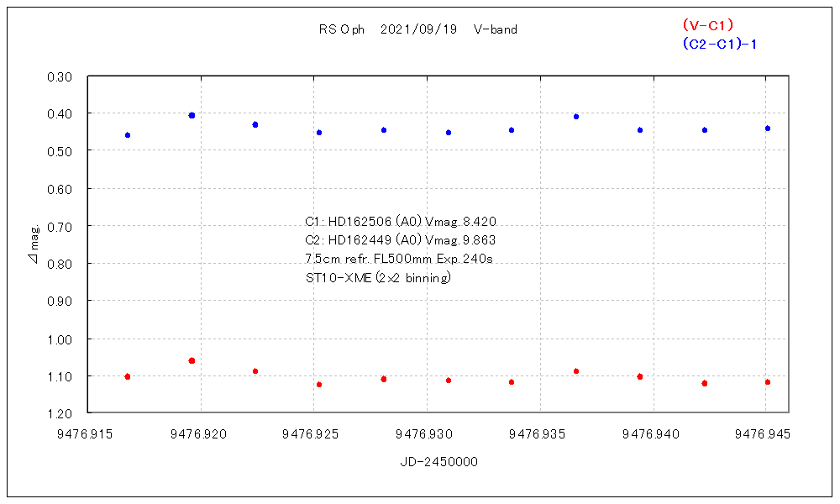Click the 9476.945 x-axis tick label
The width and height of the screenshot is (840, 504).
click(764, 434)
